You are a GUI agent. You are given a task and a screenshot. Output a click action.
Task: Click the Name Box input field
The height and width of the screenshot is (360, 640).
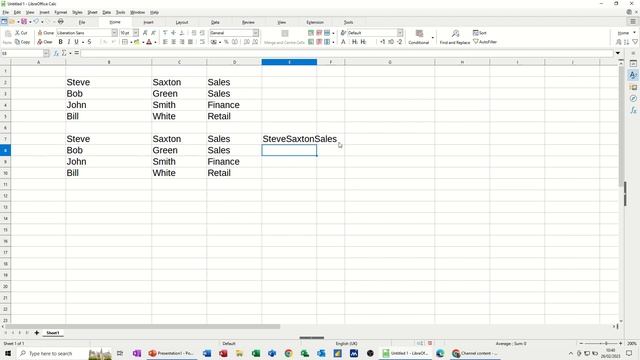[22, 53]
